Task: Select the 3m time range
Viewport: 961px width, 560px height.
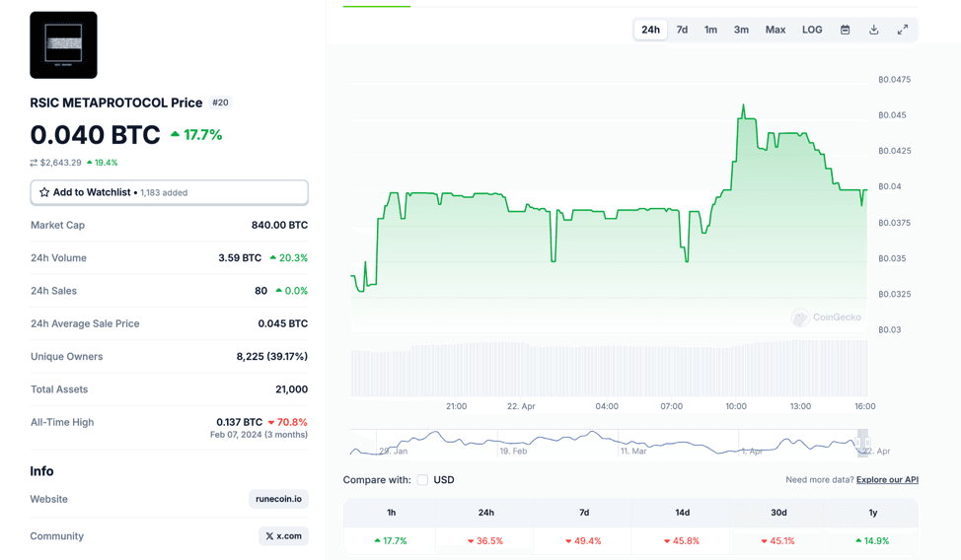Action: click(x=741, y=30)
